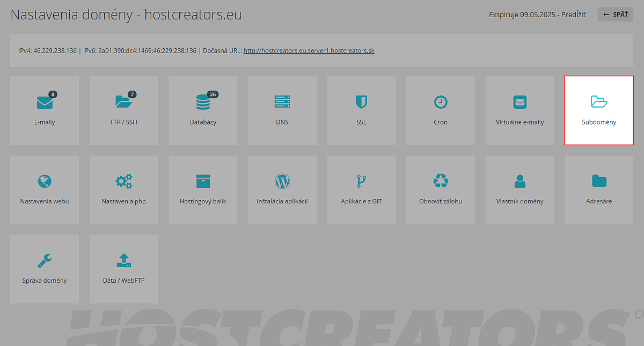
Task: Open the Aplikácie z GIT tile
Action: (361, 190)
